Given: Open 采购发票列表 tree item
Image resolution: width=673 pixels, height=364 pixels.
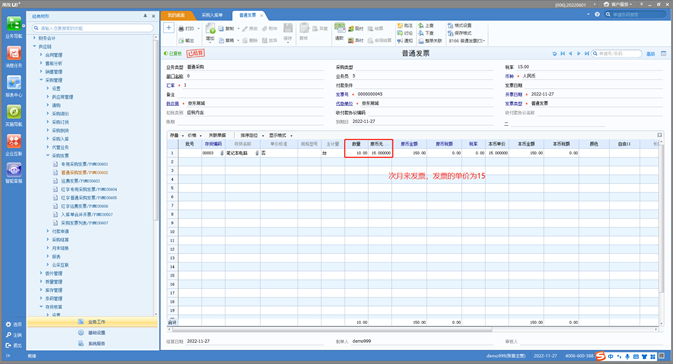Looking at the screenshot, I should 84,223.
